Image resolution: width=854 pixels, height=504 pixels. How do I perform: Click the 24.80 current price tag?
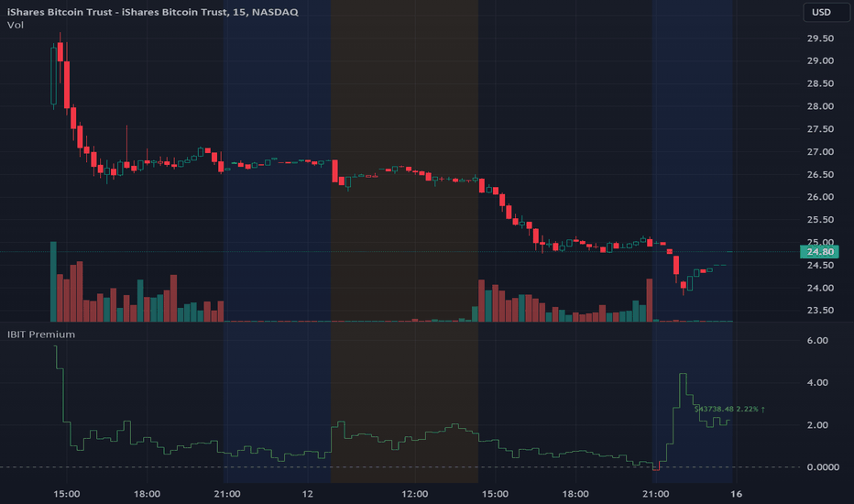pos(820,252)
